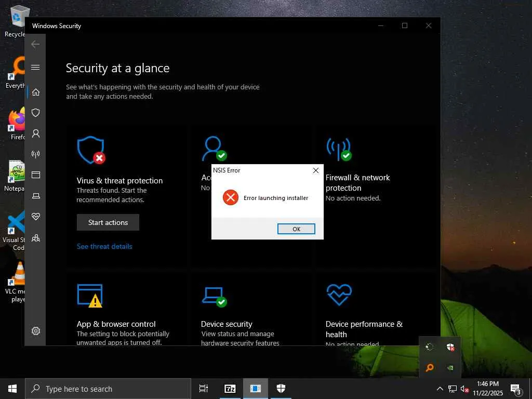Click the Windows Security tray icon in overflow
This screenshot has width=532, height=399.
(450, 347)
